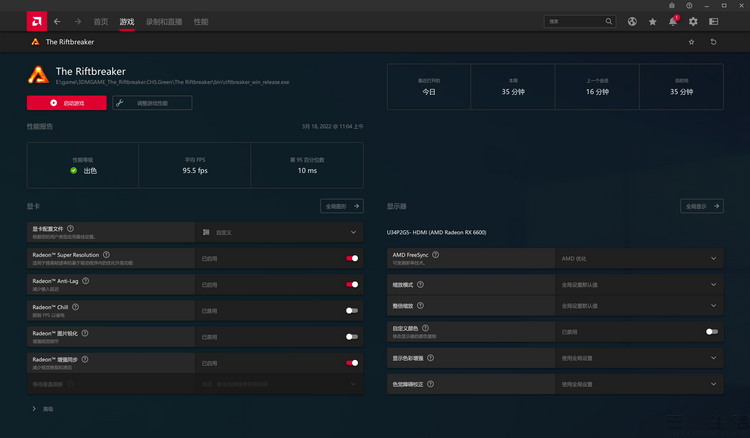Image resolution: width=750 pixels, height=438 pixels.
Task: Click The Riftbreaker breadcrumb title
Action: [70, 42]
